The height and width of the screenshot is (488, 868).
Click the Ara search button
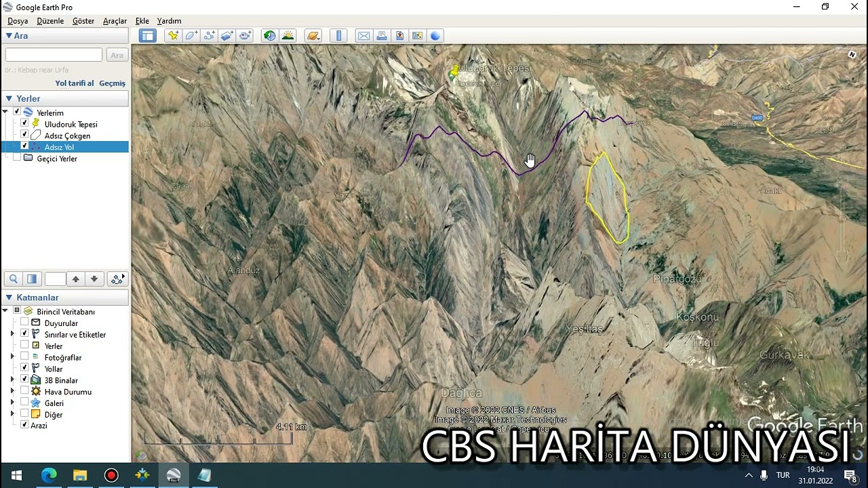[117, 56]
